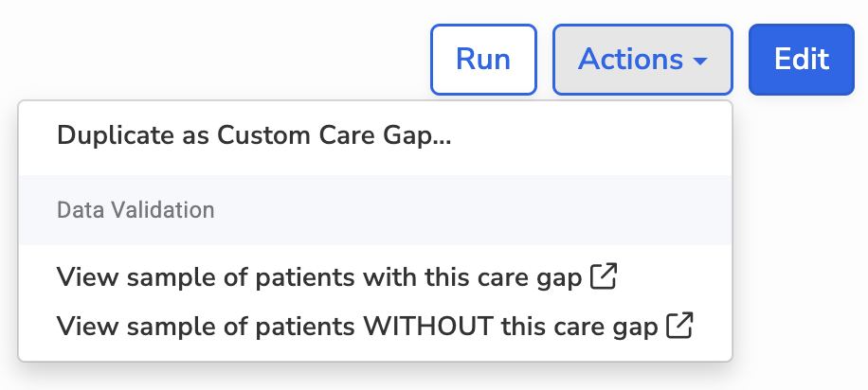Toggle the Actions menu closed
The height and width of the screenshot is (390, 868).
(x=642, y=60)
